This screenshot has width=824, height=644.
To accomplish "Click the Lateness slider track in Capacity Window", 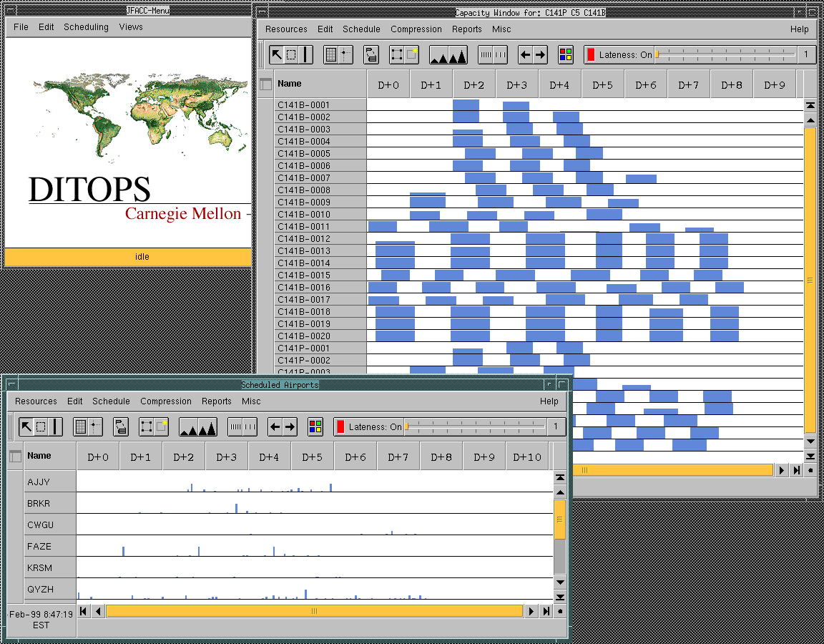I will [726, 54].
